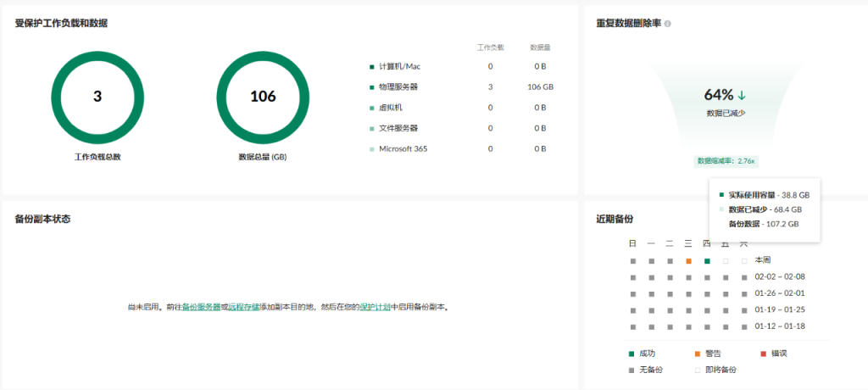Click the 物理服务器 legend marker
Image resolution: width=868 pixels, height=390 pixels.
pos(371,86)
